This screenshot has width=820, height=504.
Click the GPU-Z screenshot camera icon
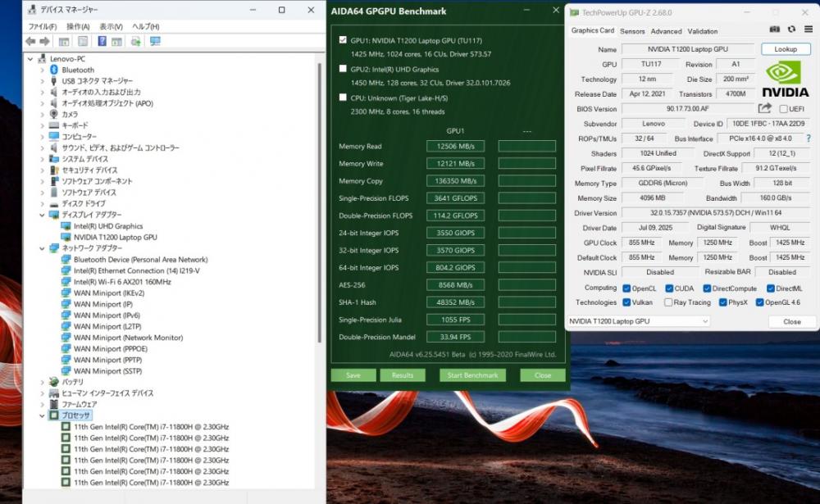[775, 30]
